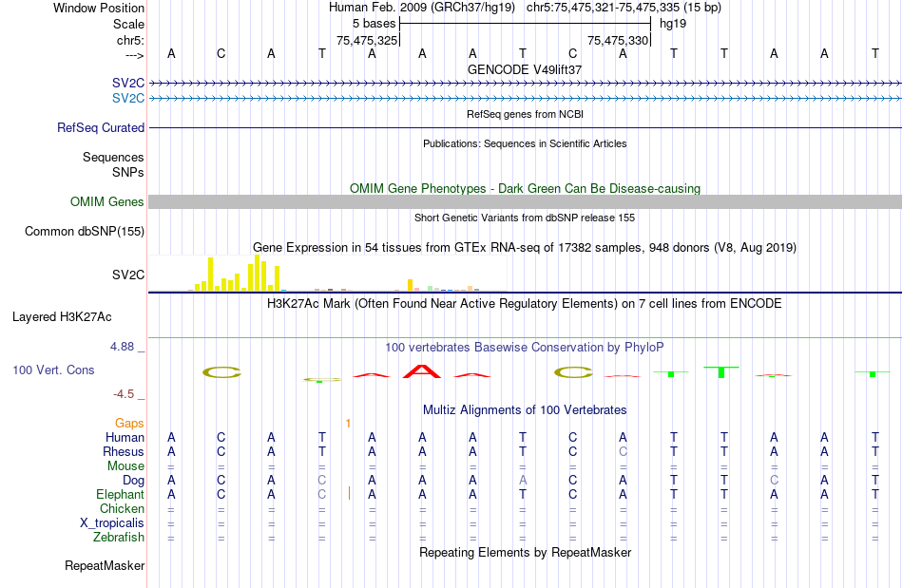Click the RefSeq Curated intron line
This screenshot has height=588, width=903.
pos(525,127)
